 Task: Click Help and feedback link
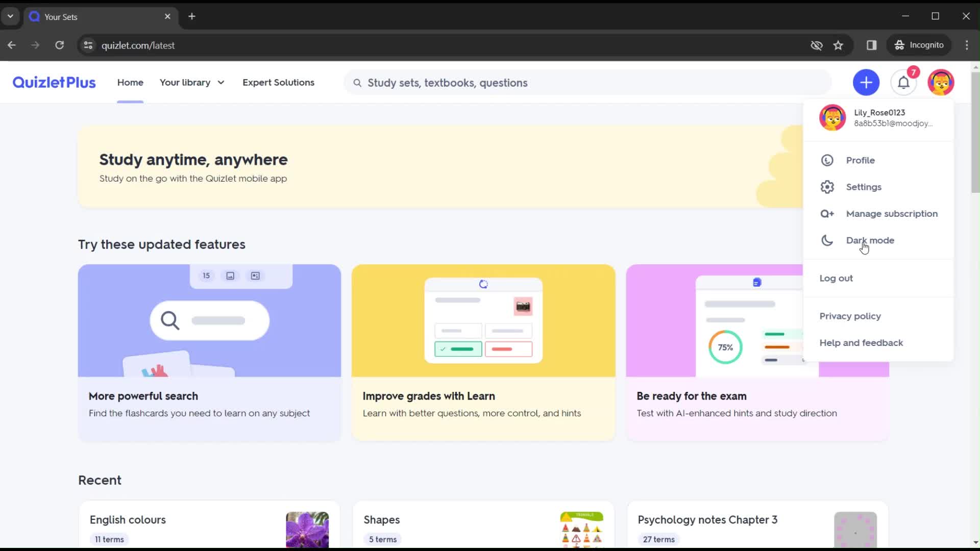click(x=862, y=342)
